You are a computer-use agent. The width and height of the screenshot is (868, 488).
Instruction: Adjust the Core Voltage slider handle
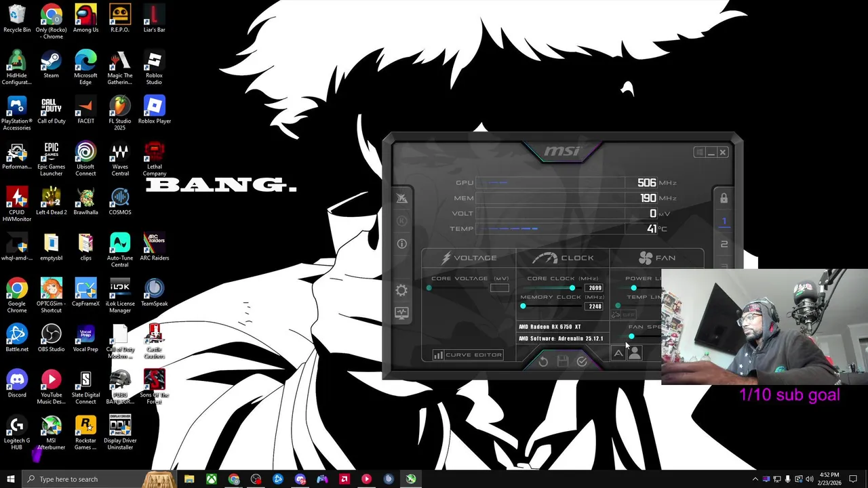click(x=429, y=288)
